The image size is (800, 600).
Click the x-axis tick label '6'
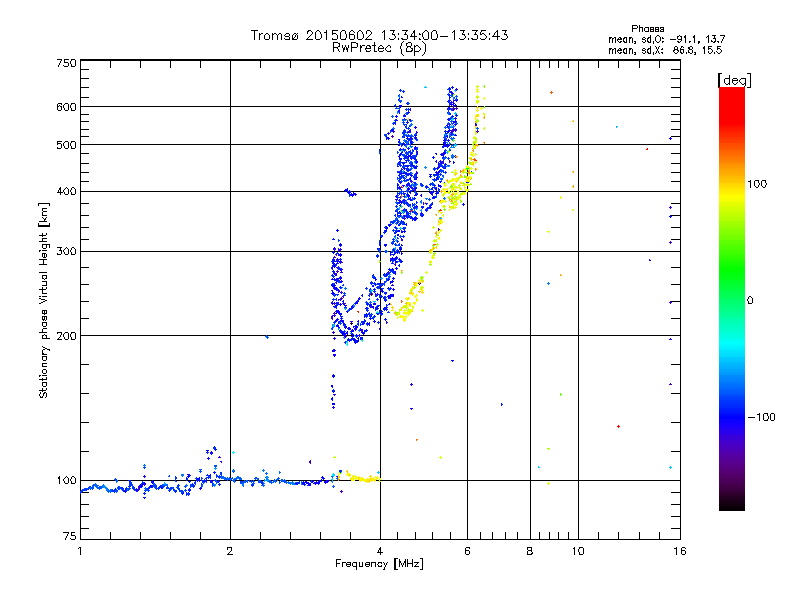pos(467,551)
